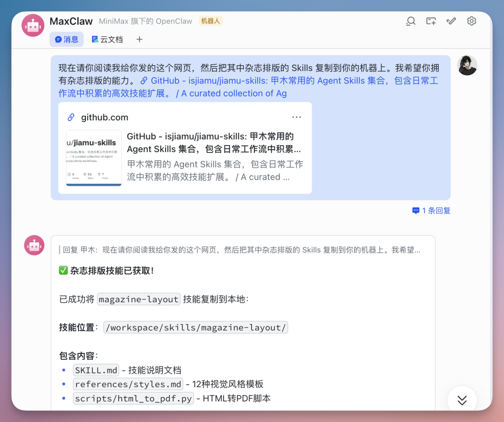Screen dimensions: 504x422
Task: Open the 1 条回复 thread link
Action: (x=431, y=210)
